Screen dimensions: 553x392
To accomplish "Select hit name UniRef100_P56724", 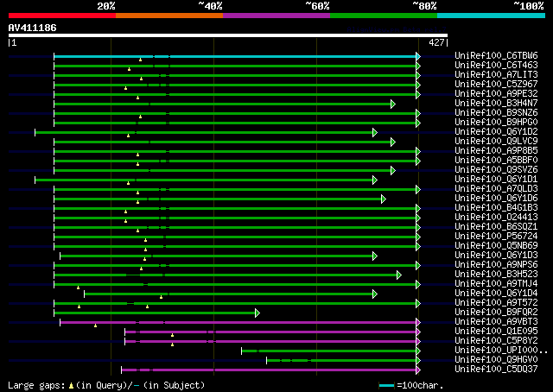I will pyautogui.click(x=496, y=237).
